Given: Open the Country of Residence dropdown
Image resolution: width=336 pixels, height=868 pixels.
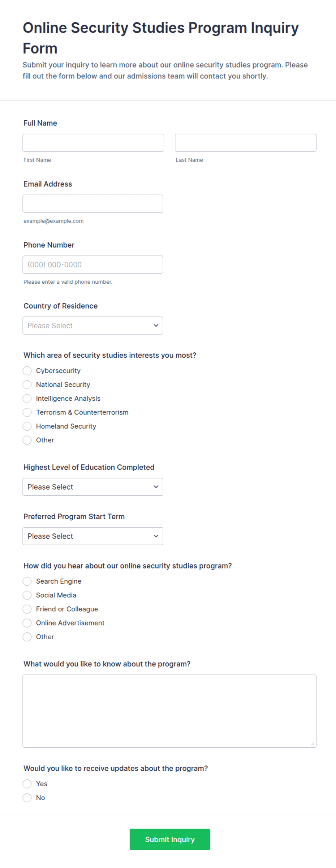Looking at the screenshot, I should pos(93,326).
